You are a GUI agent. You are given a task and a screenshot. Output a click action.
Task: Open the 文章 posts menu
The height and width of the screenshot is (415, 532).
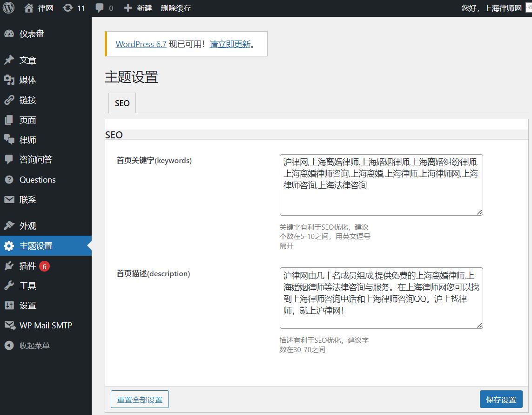[x=27, y=60]
